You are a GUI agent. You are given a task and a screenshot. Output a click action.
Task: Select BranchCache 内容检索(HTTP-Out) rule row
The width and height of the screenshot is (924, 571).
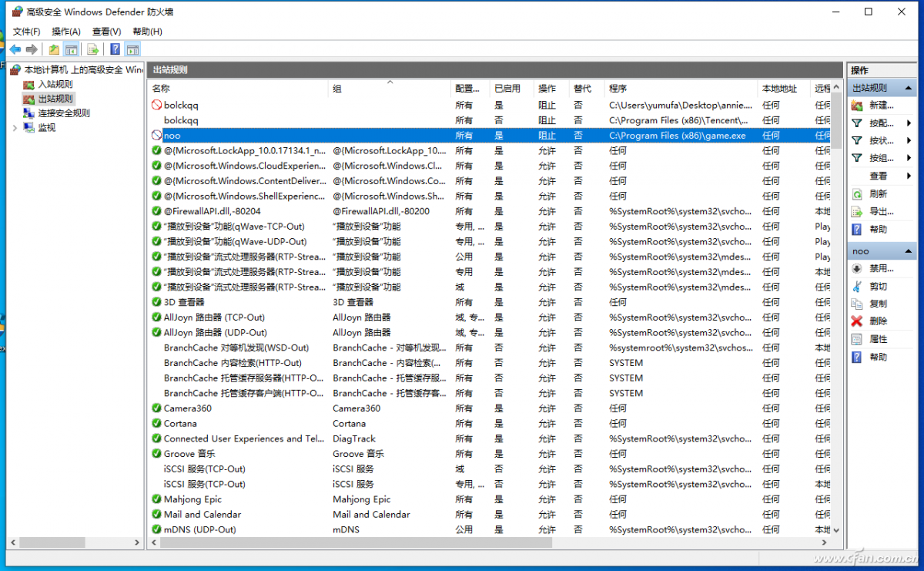490,363
